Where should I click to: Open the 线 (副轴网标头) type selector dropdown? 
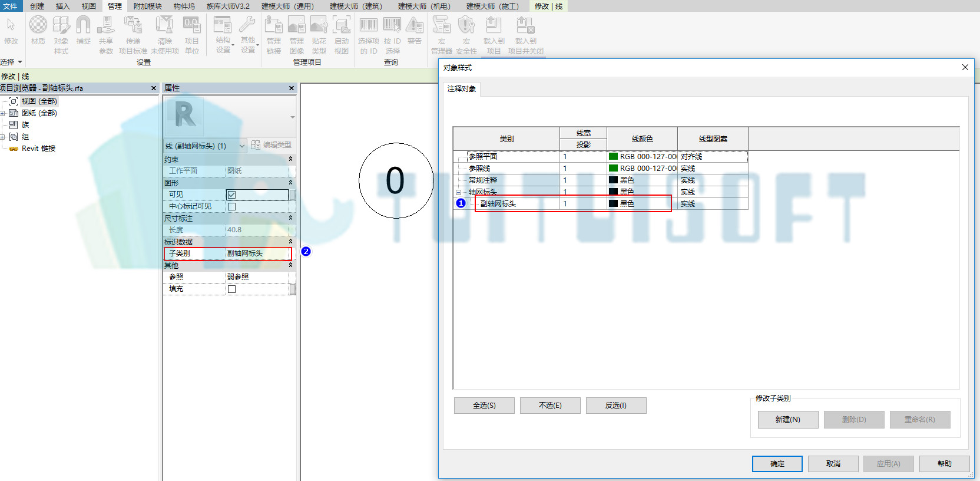(x=205, y=146)
